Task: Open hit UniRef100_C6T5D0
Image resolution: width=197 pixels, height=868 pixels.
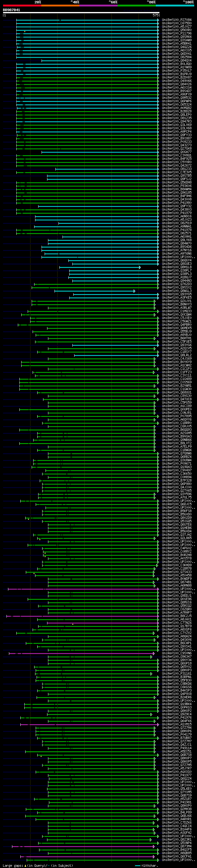Action: pos(177,23)
